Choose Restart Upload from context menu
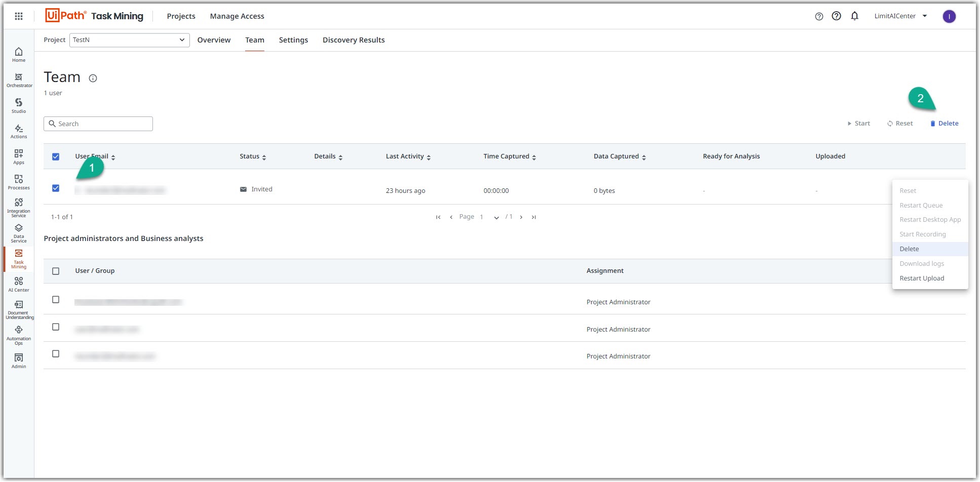980x482 pixels. point(922,278)
